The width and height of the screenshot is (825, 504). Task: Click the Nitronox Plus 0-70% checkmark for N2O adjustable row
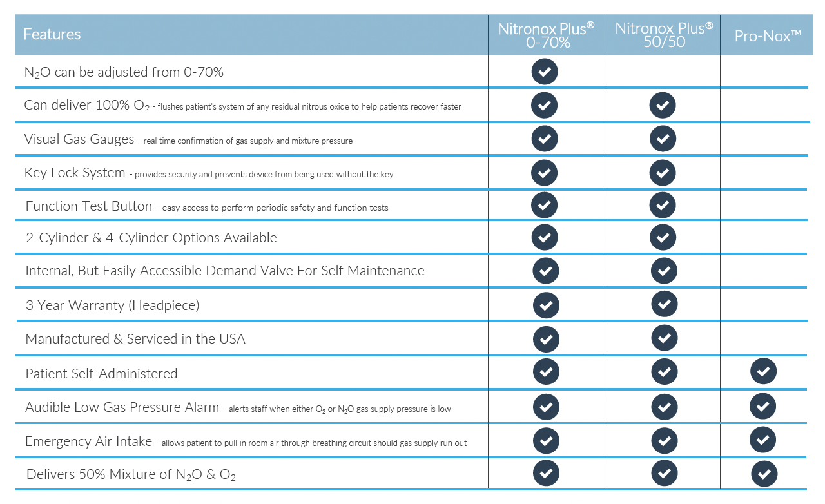(x=545, y=72)
